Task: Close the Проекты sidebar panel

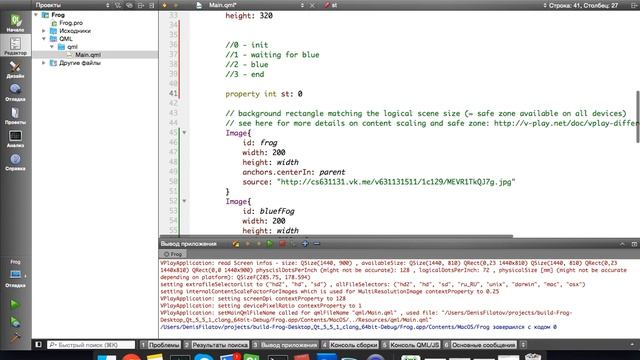Action: [152, 5]
